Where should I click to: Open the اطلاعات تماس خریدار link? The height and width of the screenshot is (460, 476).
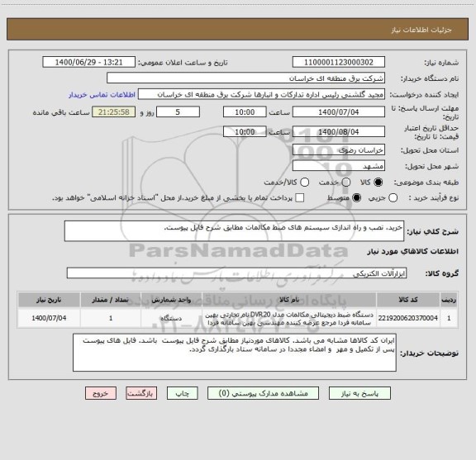[102, 95]
